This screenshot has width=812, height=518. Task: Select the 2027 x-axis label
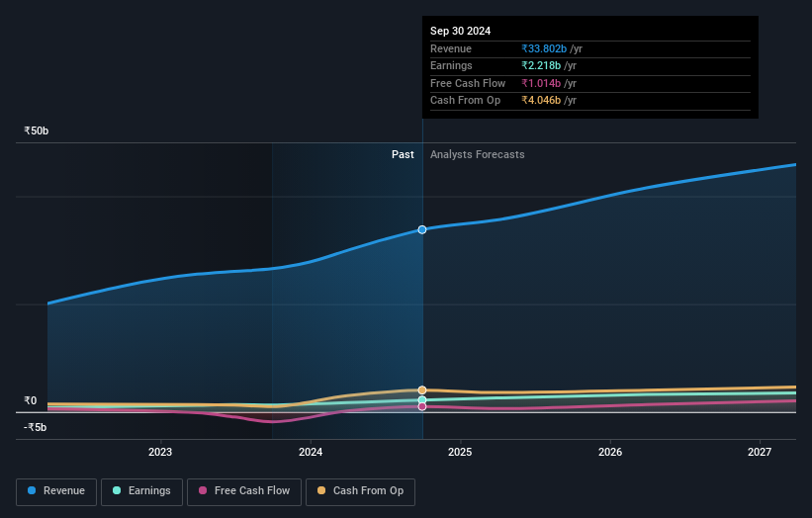[x=760, y=452]
